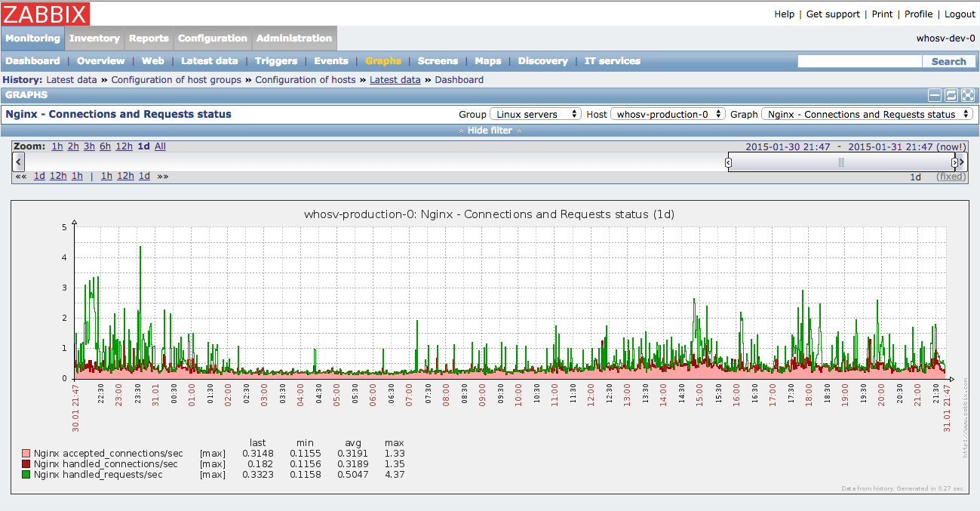
Task: Click the History link Configuration of host groups
Action: pos(177,80)
